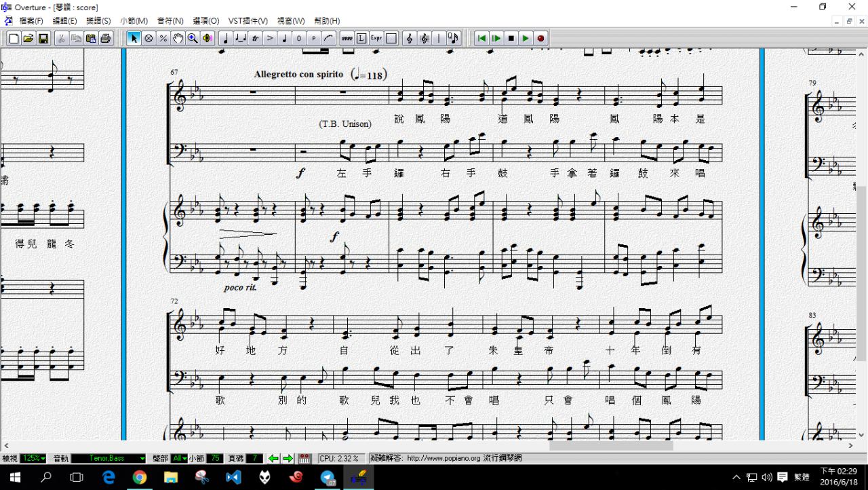Screen dimensions: 868x490
Task: Print the score using printer icon
Action: point(106,39)
